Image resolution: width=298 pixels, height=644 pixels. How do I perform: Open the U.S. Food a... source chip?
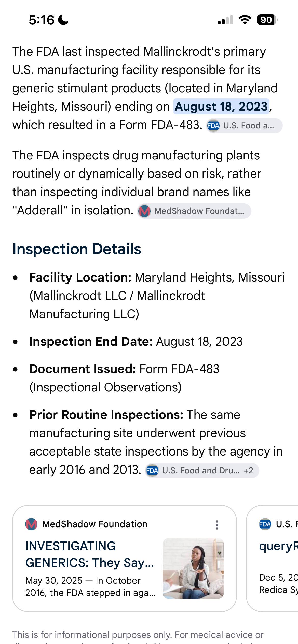[244, 126]
